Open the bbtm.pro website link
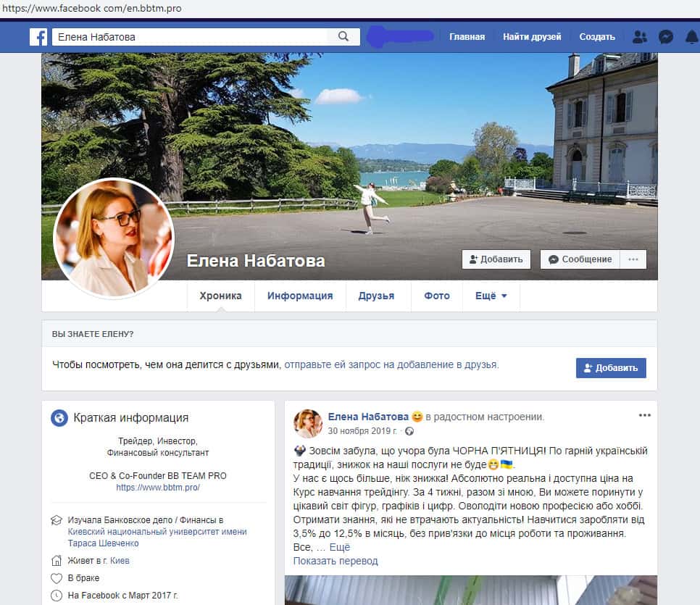The height and width of the screenshot is (605, 700). 158,488
